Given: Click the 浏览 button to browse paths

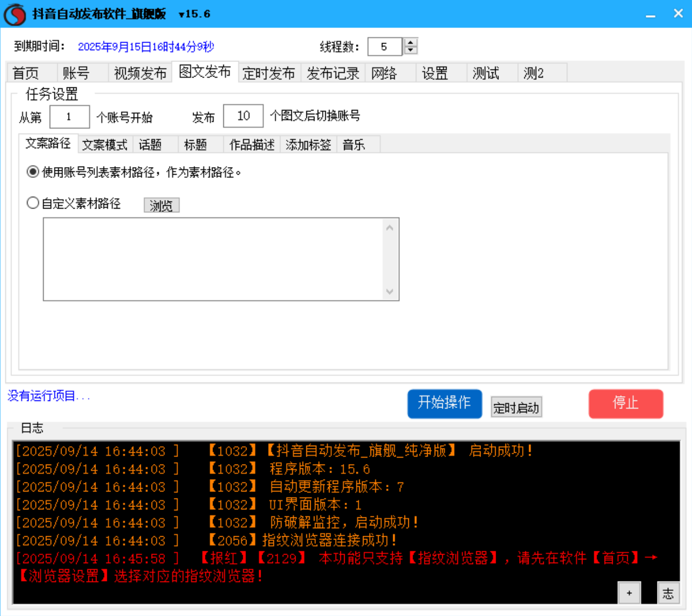Looking at the screenshot, I should pyautogui.click(x=161, y=205).
